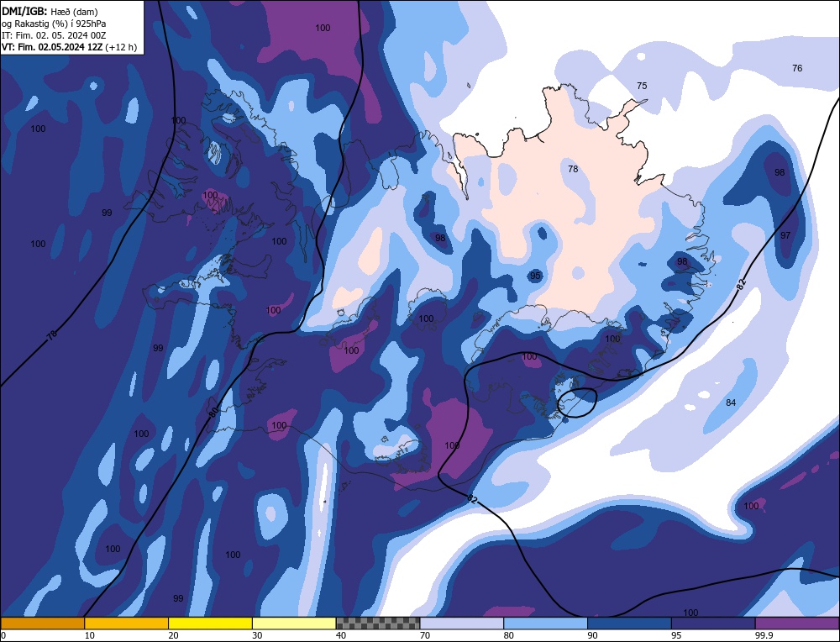Click the 'IT: Fim. 02. 05. 2024 00Z' line

[x=54, y=35]
